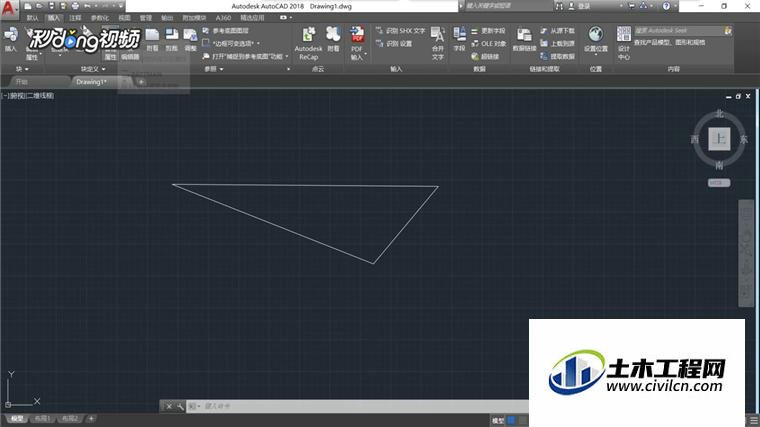Click the command line customize wrench icon
Viewport: 760px width, 427px height.
(180, 406)
